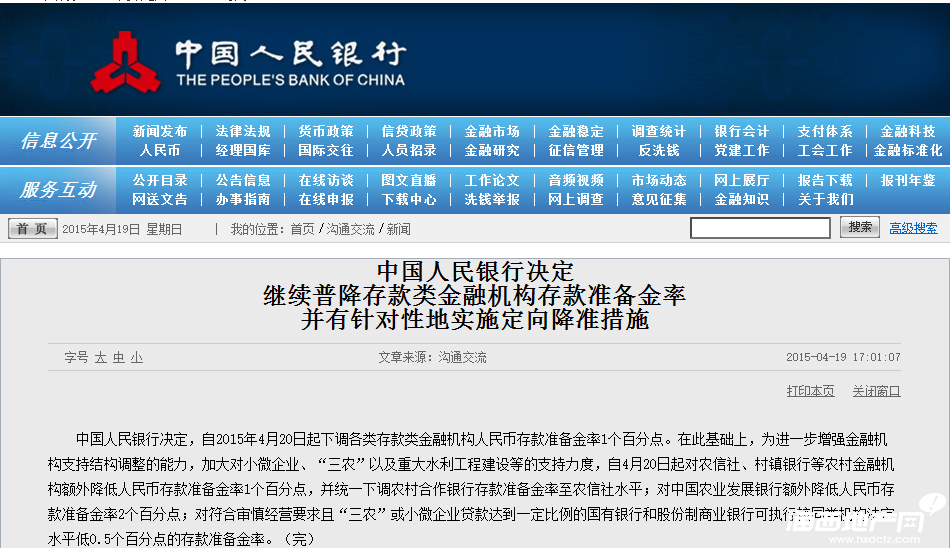The height and width of the screenshot is (548, 951).
Task: Click 音频视频 in service menu
Action: 576,181
